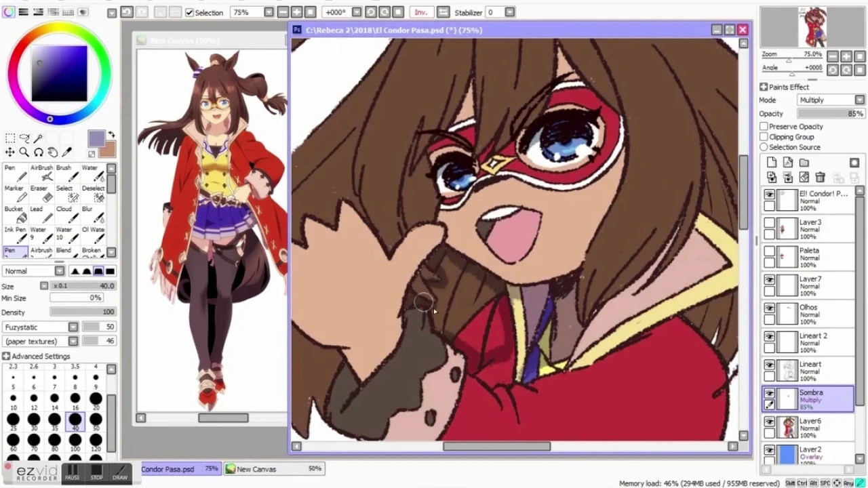Hide the Sombra layer

(769, 392)
